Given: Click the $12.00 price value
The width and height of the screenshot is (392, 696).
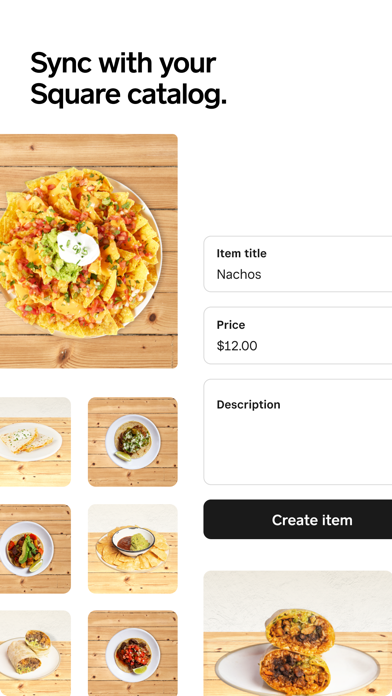Looking at the screenshot, I should point(237,346).
